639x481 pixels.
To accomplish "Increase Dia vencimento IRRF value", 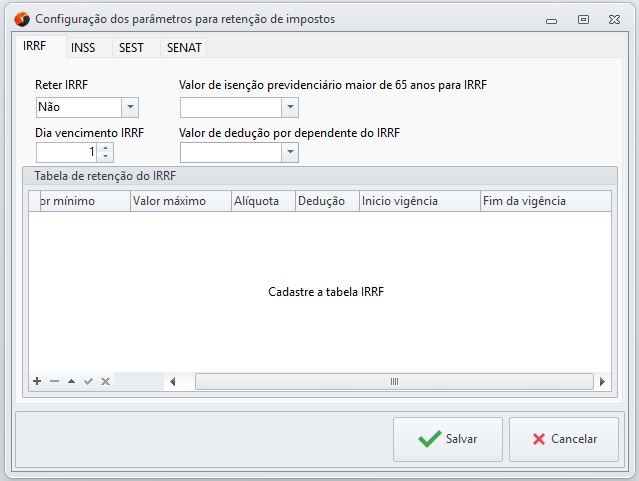I will pos(106,147).
